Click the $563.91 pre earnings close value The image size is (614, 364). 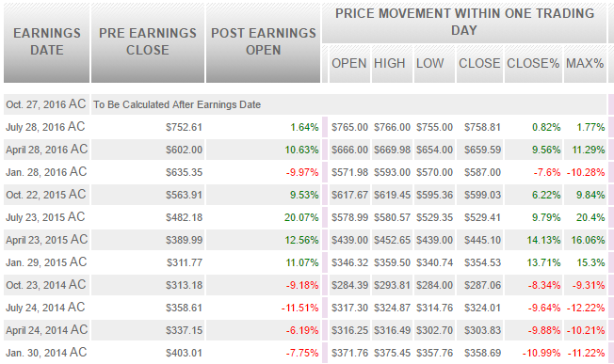184,195
